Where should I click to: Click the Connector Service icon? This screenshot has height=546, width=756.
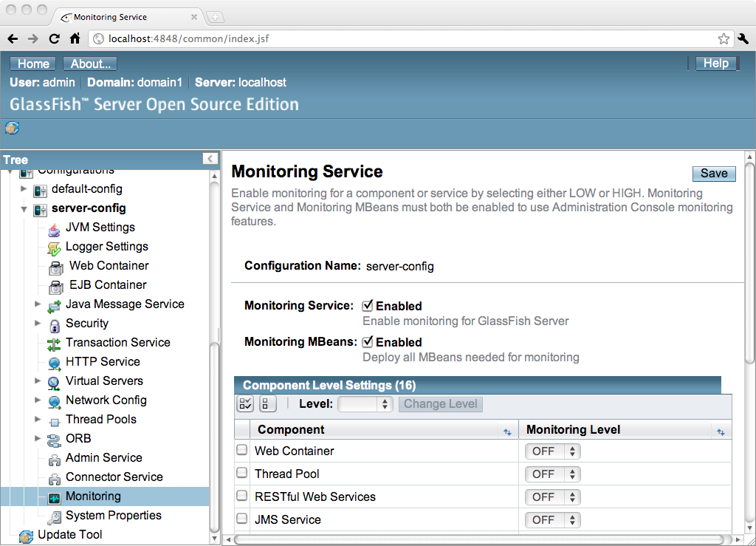pyautogui.click(x=54, y=479)
